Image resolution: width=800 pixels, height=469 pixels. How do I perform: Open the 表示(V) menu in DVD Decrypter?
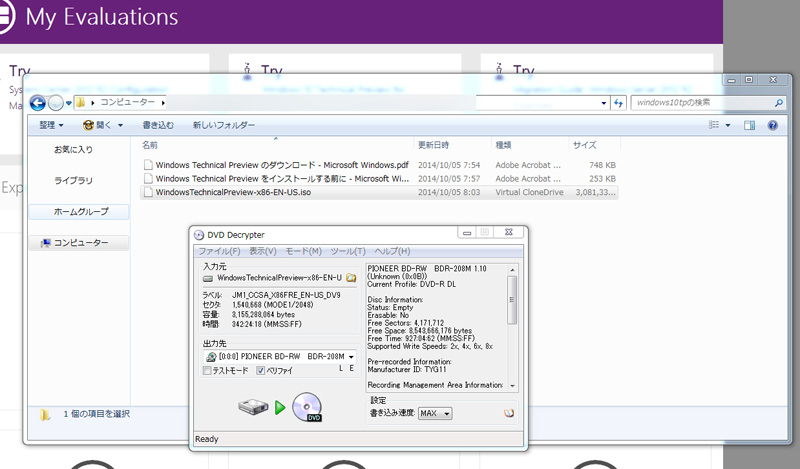pyautogui.click(x=263, y=251)
